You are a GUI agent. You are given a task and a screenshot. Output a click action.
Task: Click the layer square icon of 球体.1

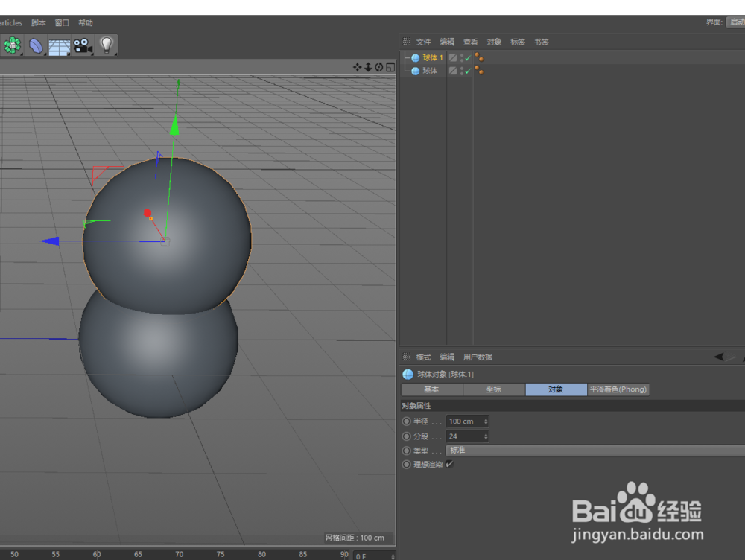pyautogui.click(x=453, y=57)
